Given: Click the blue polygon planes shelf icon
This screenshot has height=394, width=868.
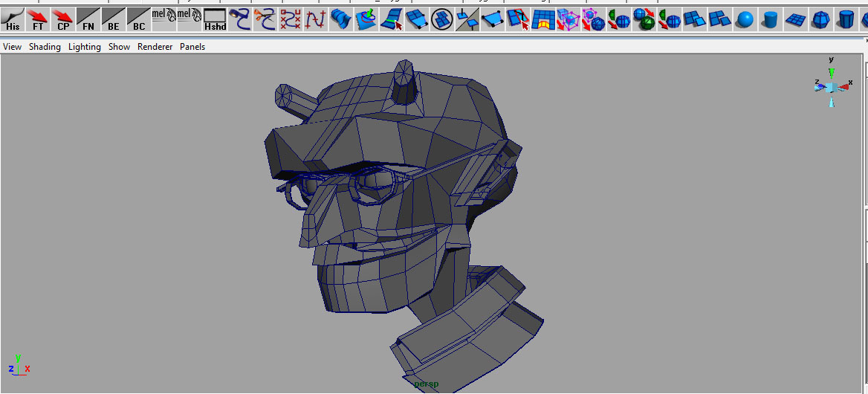Looking at the screenshot, I should pyautogui.click(x=416, y=19).
